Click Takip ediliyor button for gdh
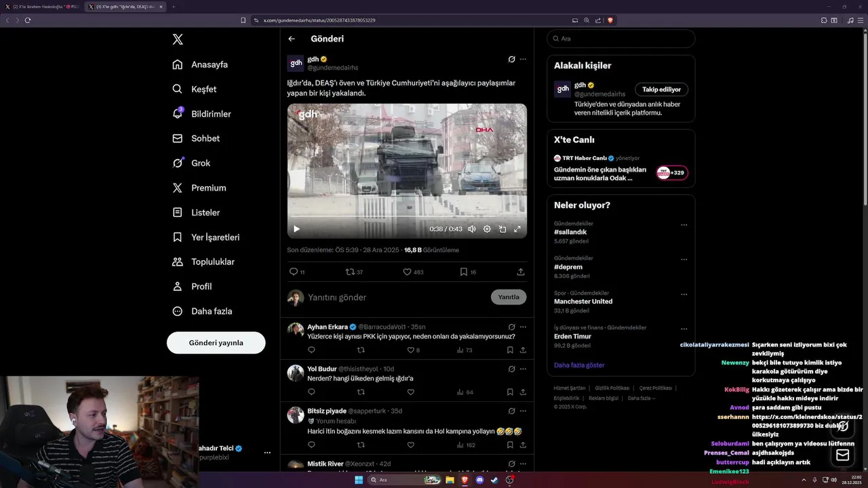Screen dimensions: 868x488 [x=661, y=89]
